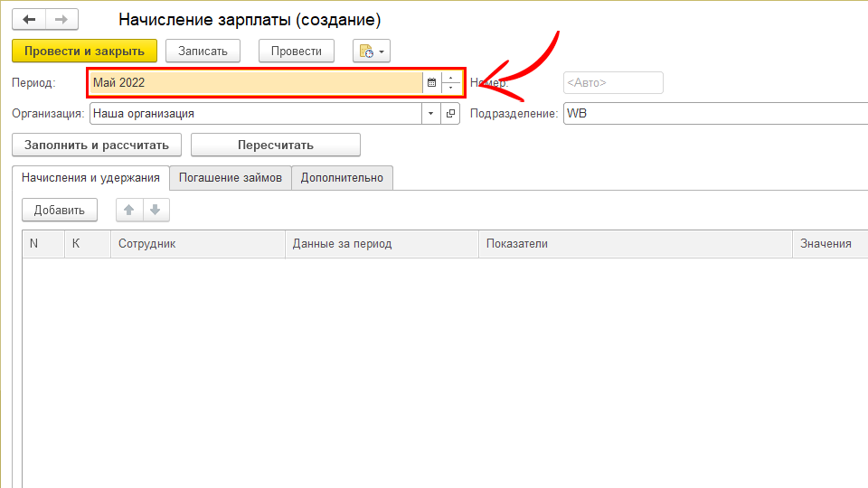Click the Записать button
Viewport: 868px width, 488px height.
(203, 52)
